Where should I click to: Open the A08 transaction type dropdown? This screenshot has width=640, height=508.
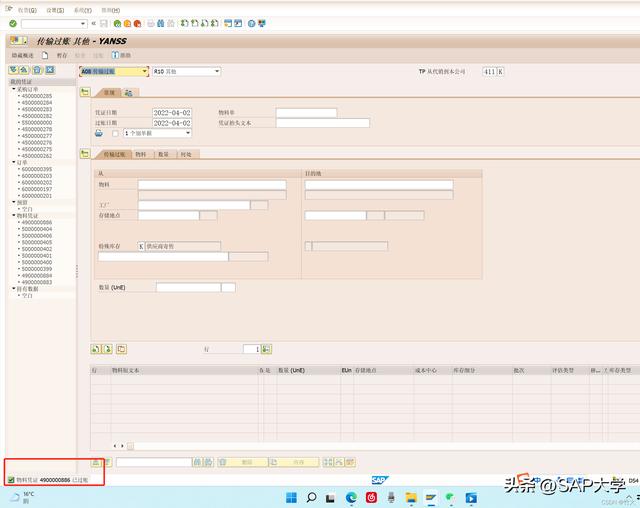click(144, 71)
